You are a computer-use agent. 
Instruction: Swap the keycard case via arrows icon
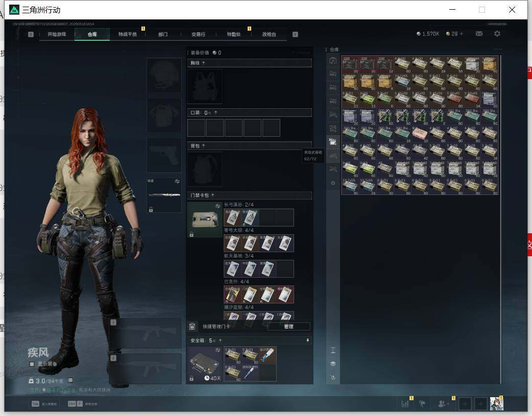pyautogui.click(x=218, y=206)
